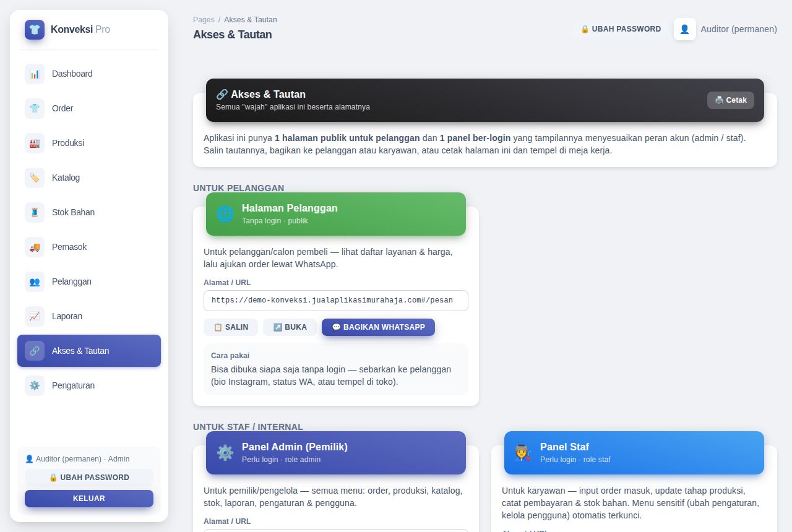Click the Stok Bahan thread icon
The height and width of the screenshot is (532, 792).
[35, 212]
